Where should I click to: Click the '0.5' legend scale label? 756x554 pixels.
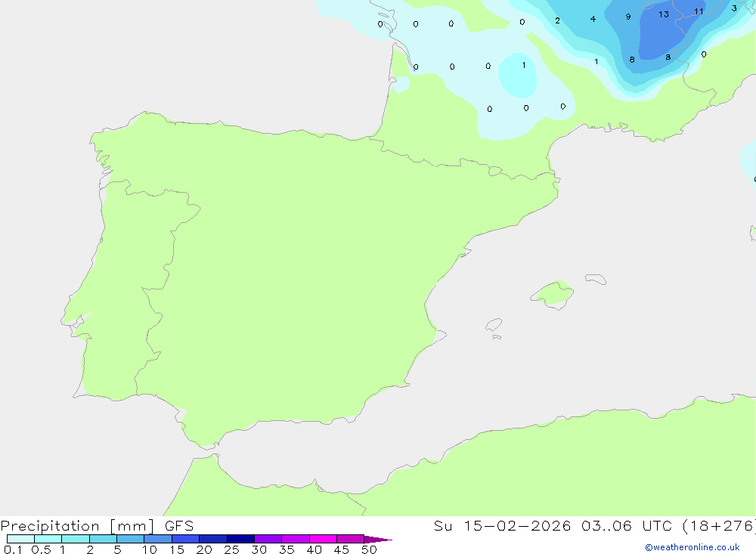[41, 549]
